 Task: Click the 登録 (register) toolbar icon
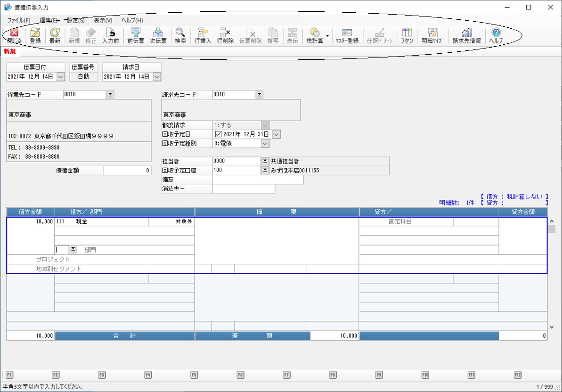tap(35, 36)
